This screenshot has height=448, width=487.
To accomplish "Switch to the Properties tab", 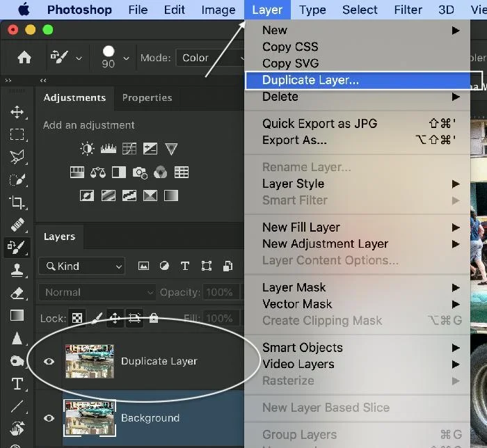I will coord(147,98).
